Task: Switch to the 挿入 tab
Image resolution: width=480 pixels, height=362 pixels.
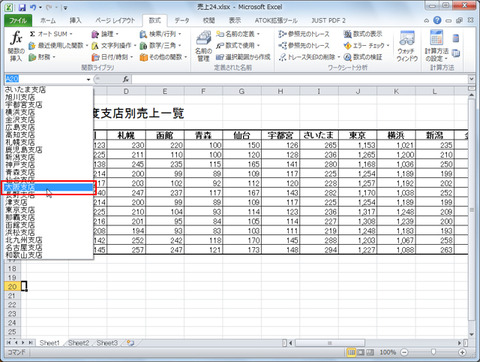Action: 75,20
